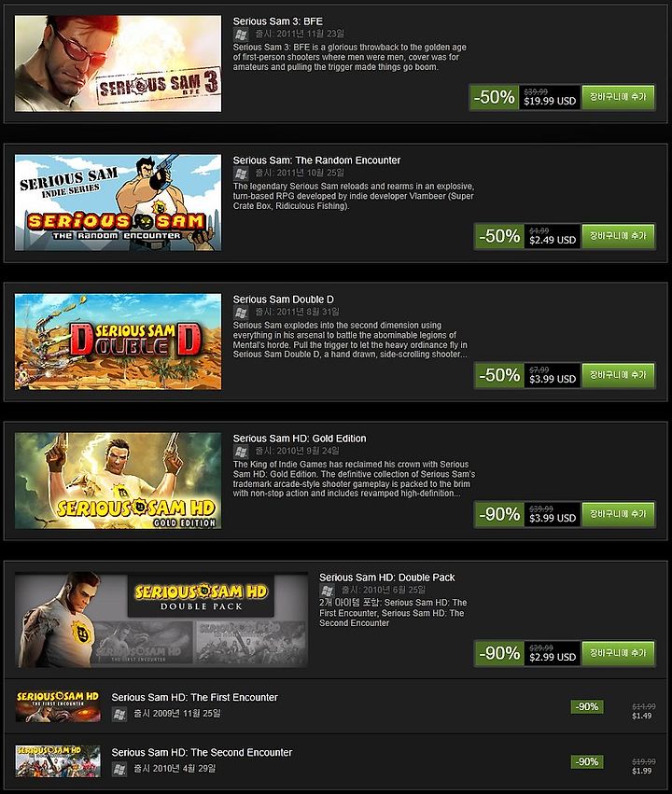The width and height of the screenshot is (672, 794).
Task: Click Windows icon beside The Second Encounter release date
Action: point(119,769)
